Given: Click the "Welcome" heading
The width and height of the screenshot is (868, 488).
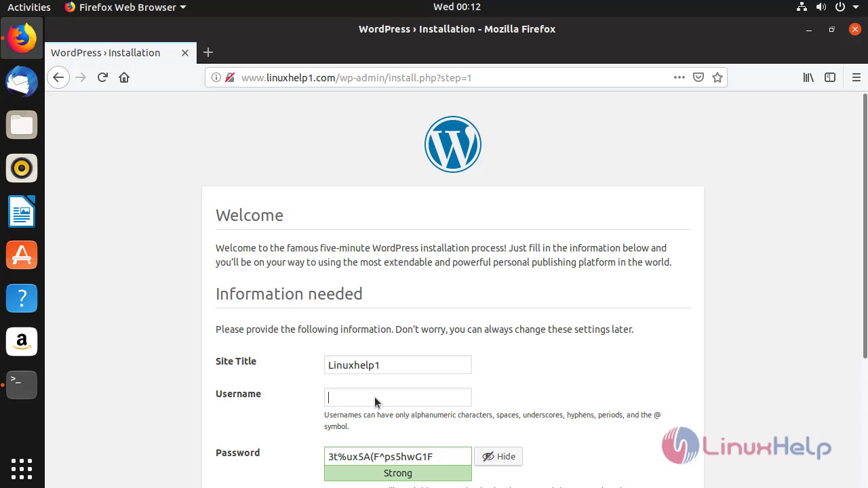Looking at the screenshot, I should 250,215.
